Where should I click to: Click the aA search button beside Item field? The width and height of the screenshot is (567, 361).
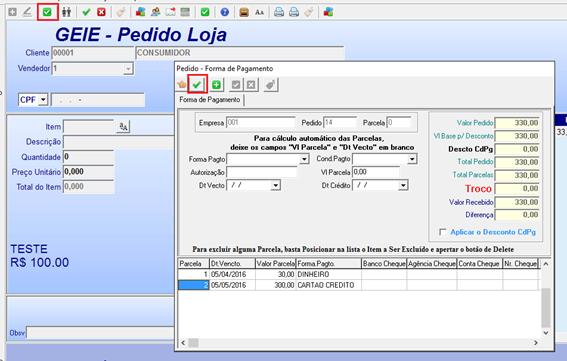click(x=123, y=127)
